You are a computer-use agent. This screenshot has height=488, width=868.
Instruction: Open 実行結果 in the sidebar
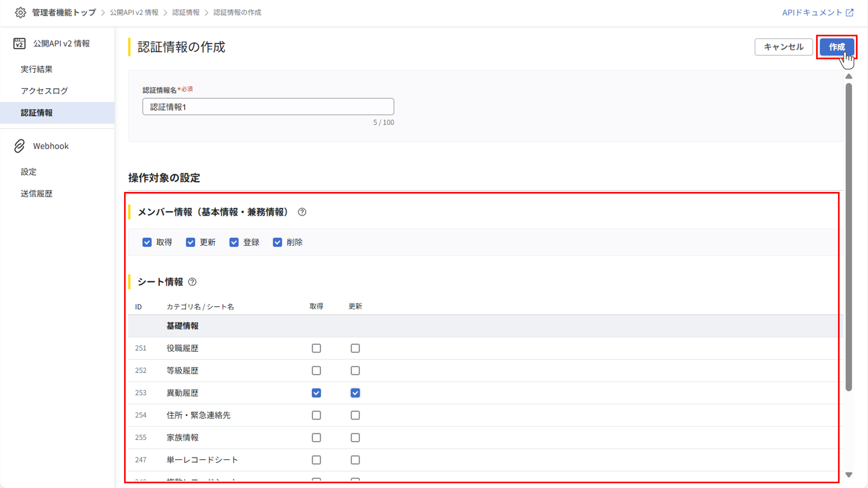[36, 69]
